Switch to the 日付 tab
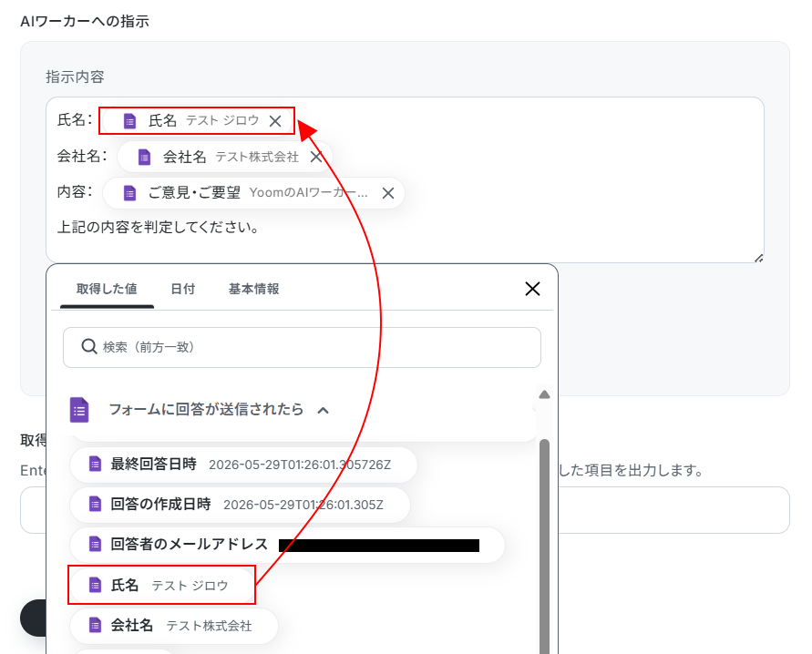Screen dimensions: 812x654 [x=183, y=289]
